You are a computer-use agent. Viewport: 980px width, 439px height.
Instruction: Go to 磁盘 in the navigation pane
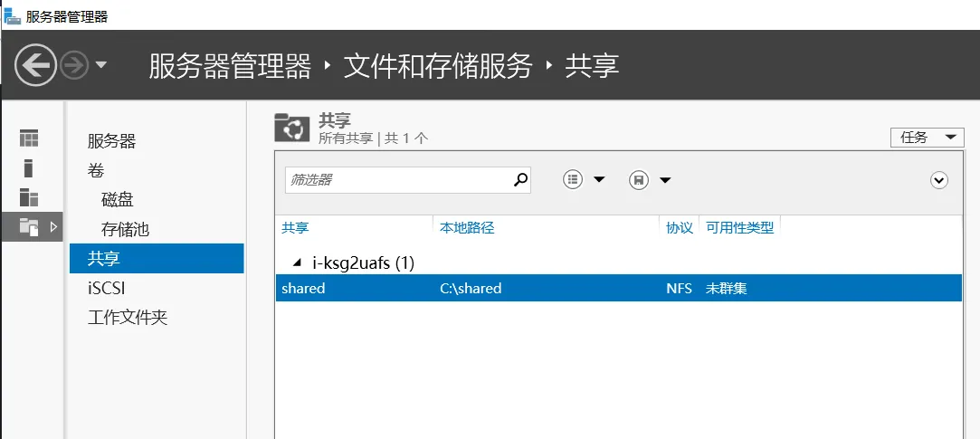[x=118, y=200]
